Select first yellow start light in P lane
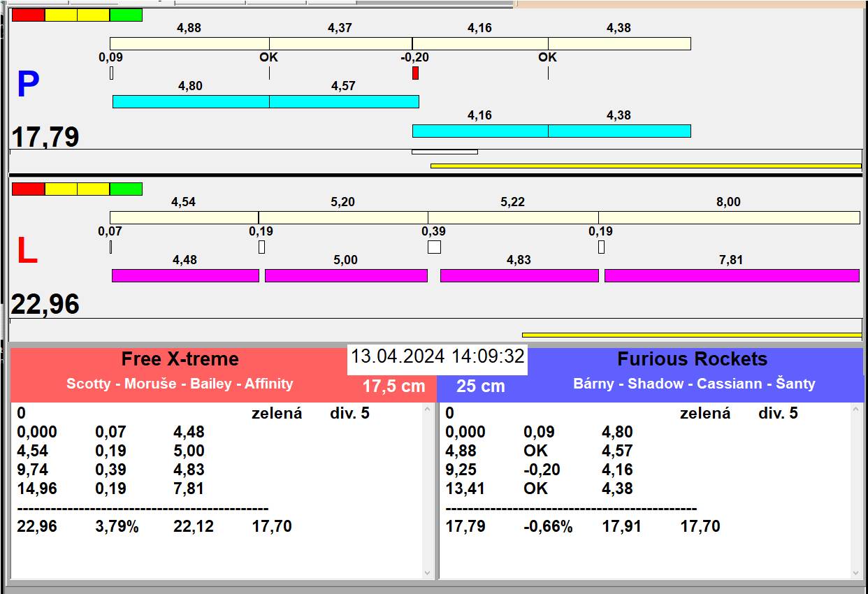This screenshot has width=868, height=594. pyautogui.click(x=61, y=15)
